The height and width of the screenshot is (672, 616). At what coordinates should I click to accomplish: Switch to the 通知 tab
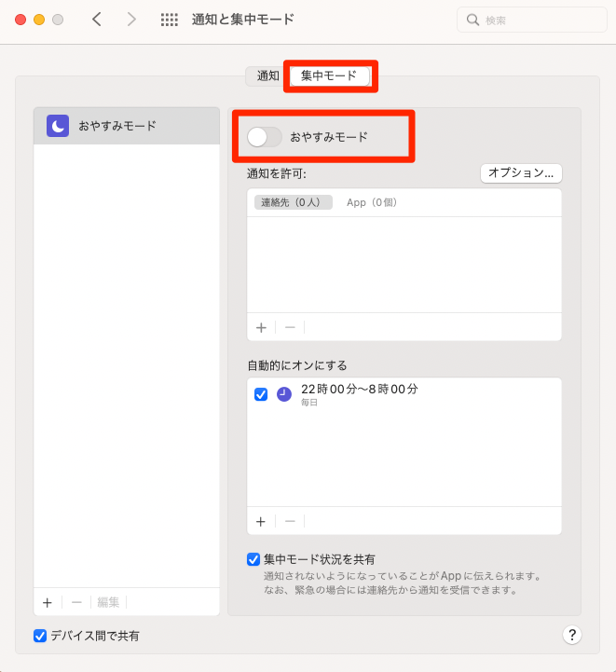[267, 75]
